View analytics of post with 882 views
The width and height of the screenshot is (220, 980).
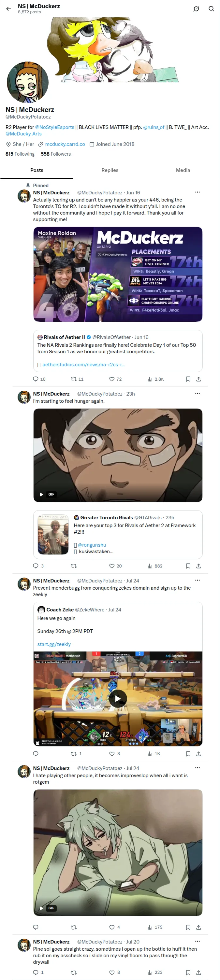(155, 566)
